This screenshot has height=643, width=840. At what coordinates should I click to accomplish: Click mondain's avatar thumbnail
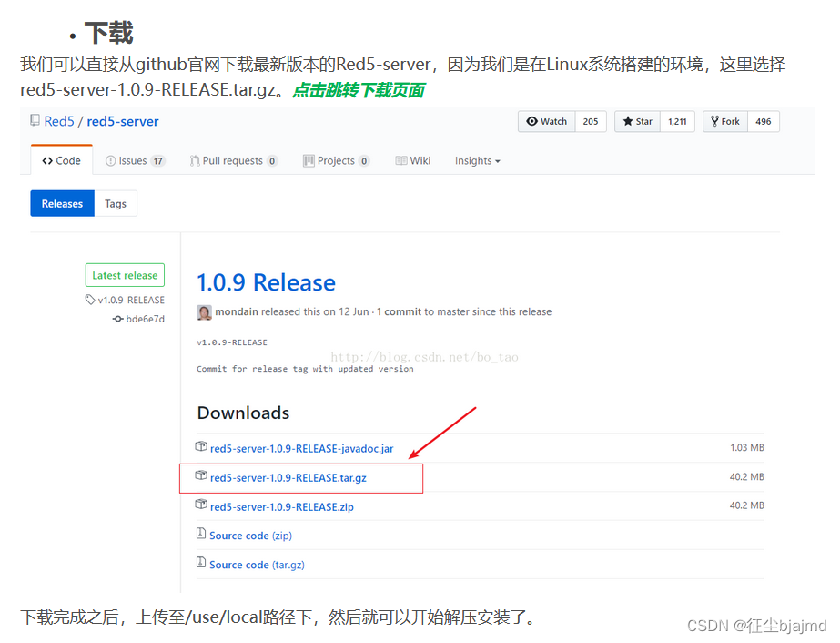(x=204, y=312)
